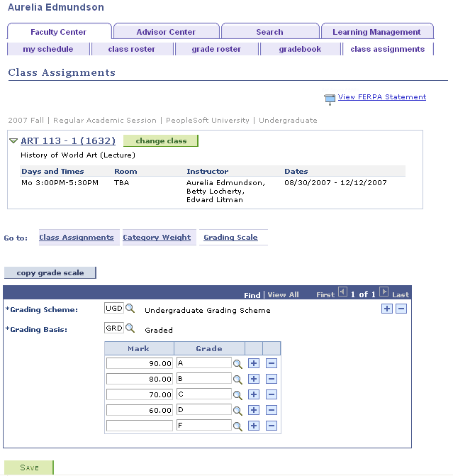
Task: Show previous row arrow in header
Action: click(x=342, y=292)
